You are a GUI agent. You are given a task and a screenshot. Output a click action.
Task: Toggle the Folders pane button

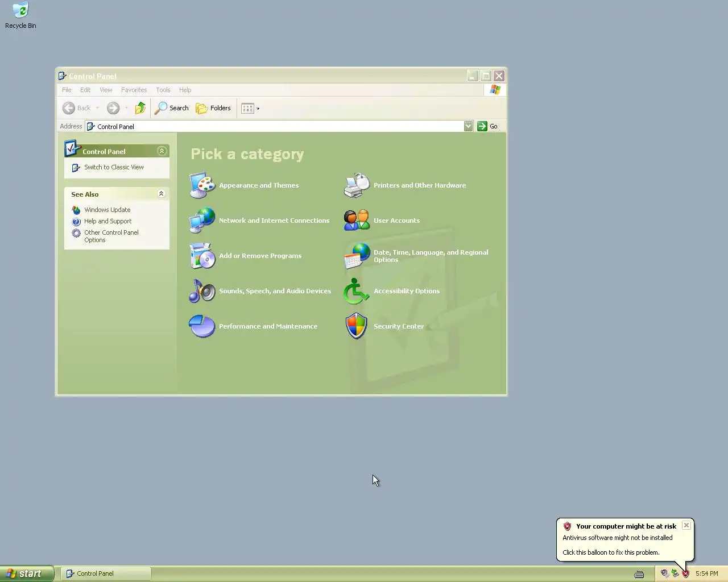click(213, 108)
